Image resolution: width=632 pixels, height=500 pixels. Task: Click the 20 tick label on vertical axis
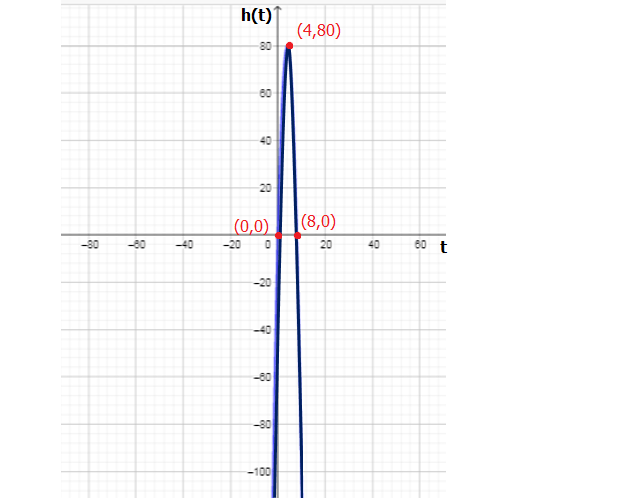pyautogui.click(x=267, y=188)
